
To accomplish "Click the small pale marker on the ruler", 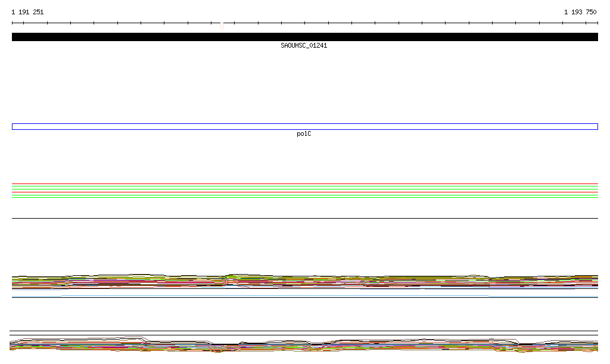I will (x=222, y=26).
